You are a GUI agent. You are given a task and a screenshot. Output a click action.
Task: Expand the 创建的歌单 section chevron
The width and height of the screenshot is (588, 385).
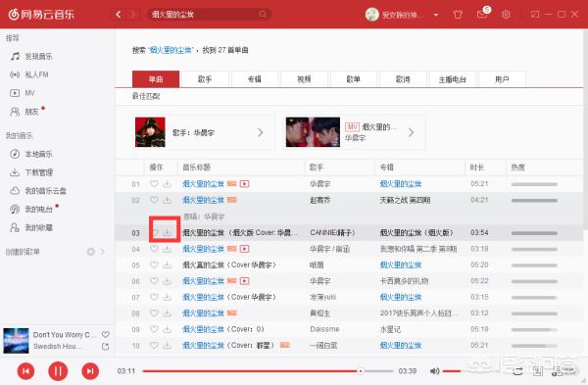[102, 252]
